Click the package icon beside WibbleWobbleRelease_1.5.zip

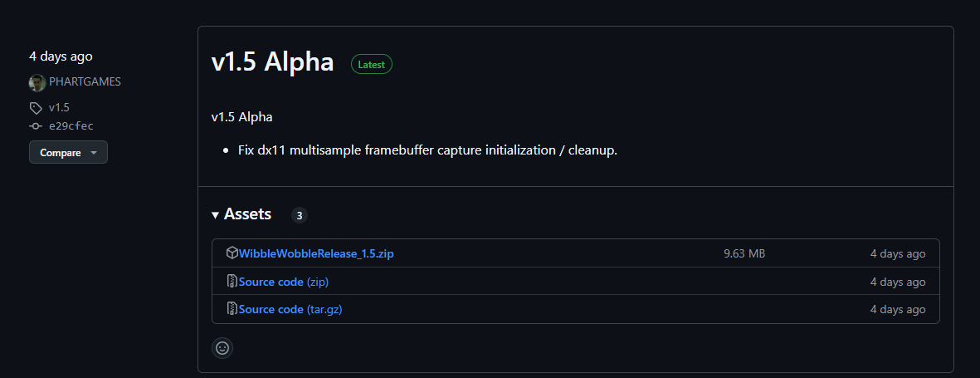click(x=232, y=253)
